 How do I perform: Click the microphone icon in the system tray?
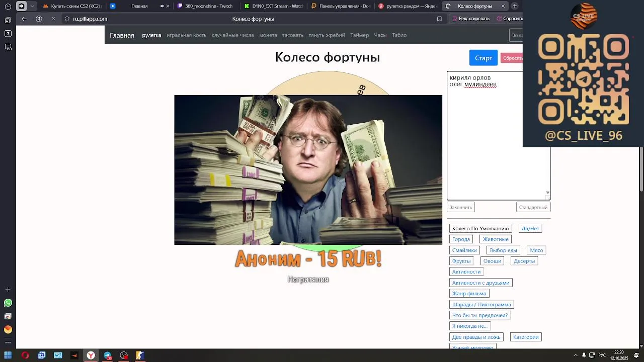[x=584, y=355]
